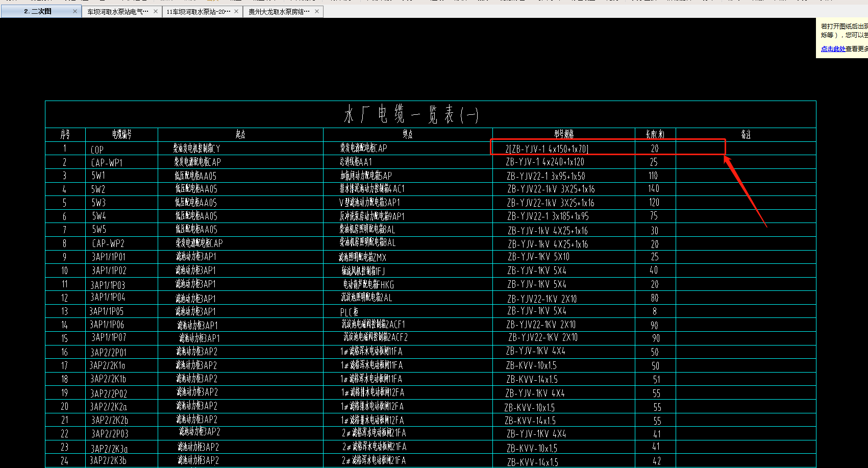Select cable number 3AP1/1P06
The height and width of the screenshot is (468, 868).
pyautogui.click(x=107, y=325)
